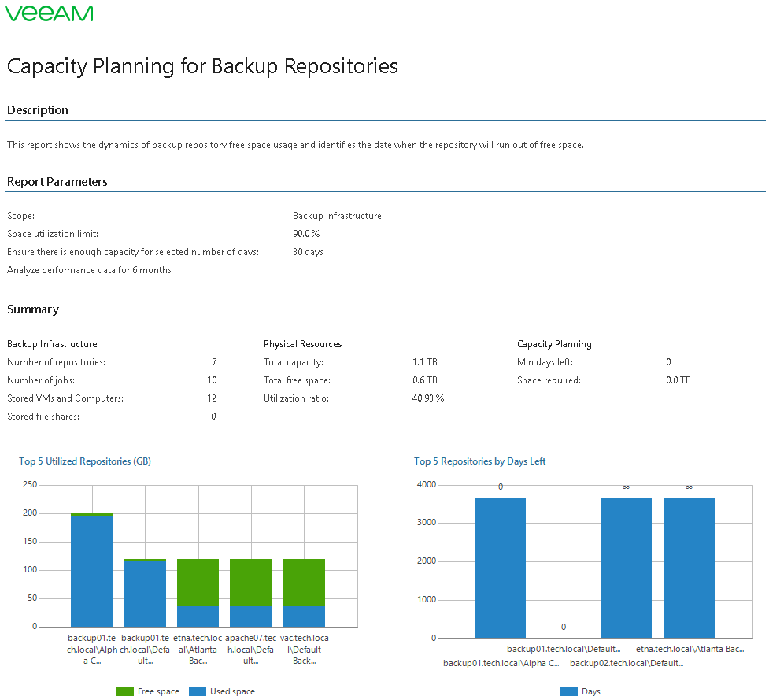This screenshot has width=769, height=700.
Task: Click the Summary section heading
Action: (x=33, y=309)
